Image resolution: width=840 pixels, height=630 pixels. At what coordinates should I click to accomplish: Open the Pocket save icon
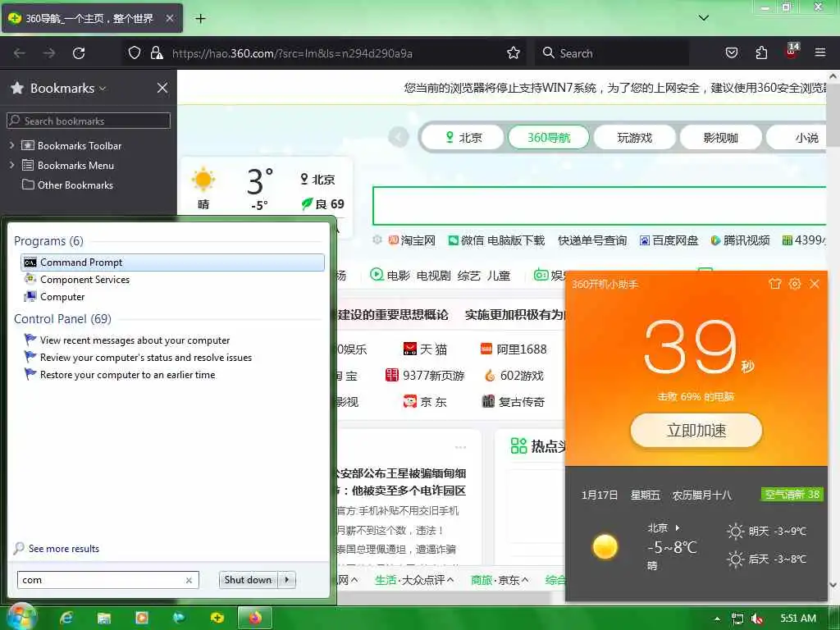pos(731,52)
